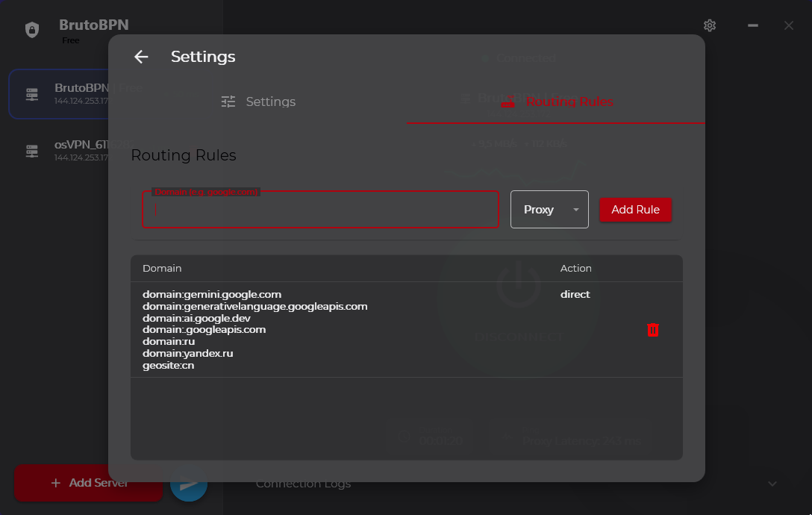This screenshot has width=812, height=515.
Task: Click the dropdown arrow next to Proxy
Action: tap(576, 210)
